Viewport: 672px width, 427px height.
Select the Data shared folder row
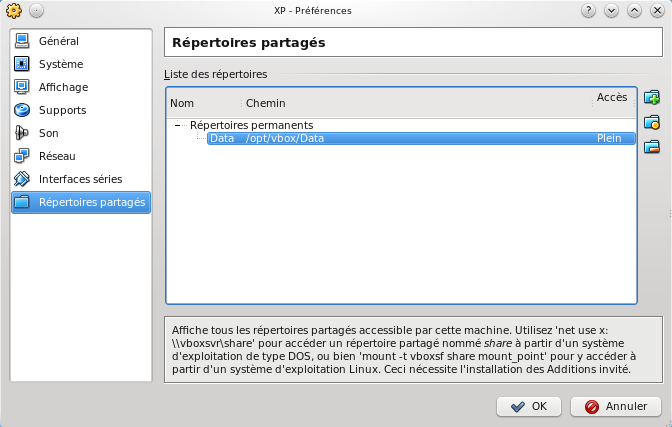pos(420,138)
